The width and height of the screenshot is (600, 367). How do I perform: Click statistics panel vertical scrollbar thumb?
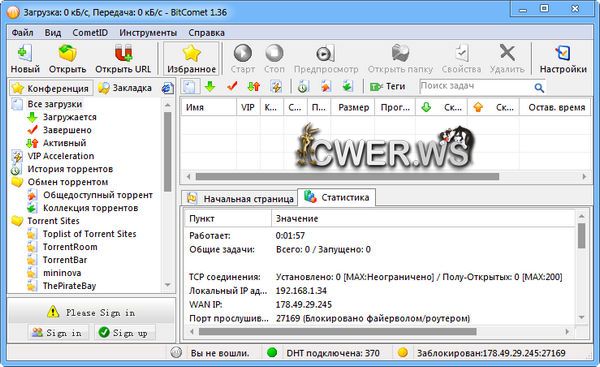pyautogui.click(x=582, y=236)
